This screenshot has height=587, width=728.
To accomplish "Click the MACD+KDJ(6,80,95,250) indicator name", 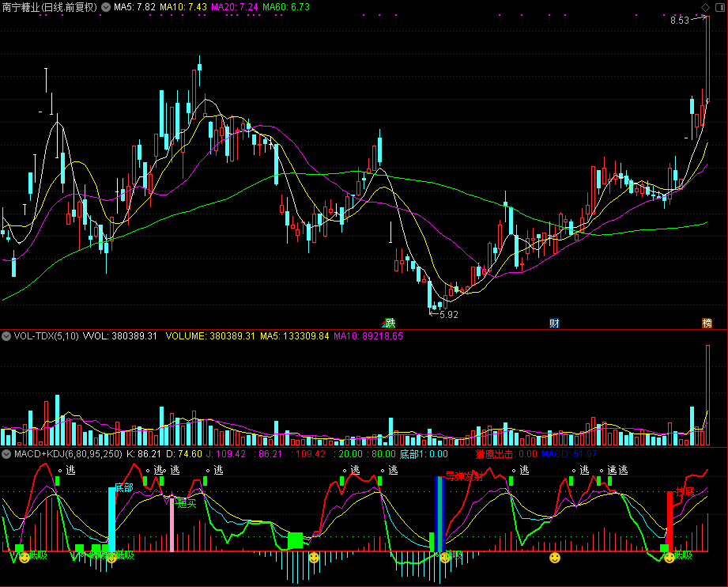I will pos(68,453).
